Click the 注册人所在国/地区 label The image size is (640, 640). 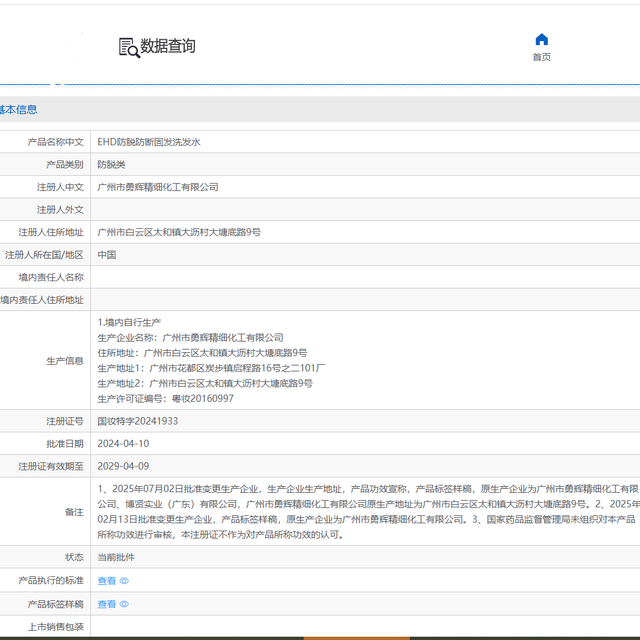44,255
